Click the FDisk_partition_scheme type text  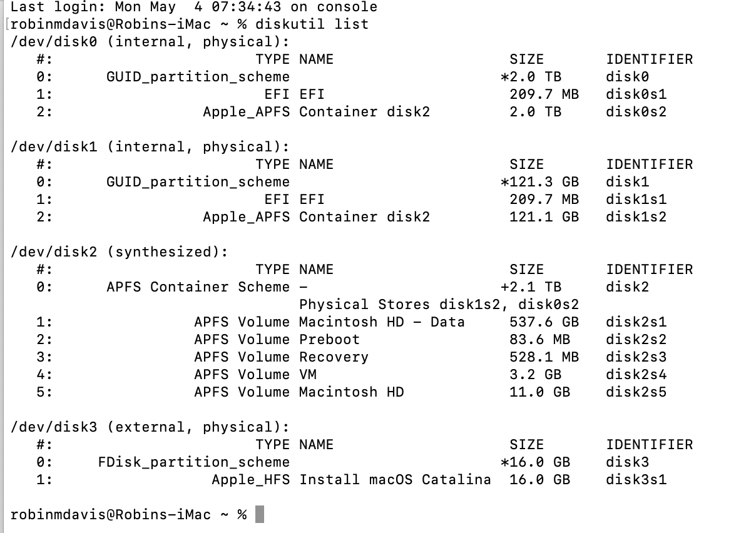194,462
